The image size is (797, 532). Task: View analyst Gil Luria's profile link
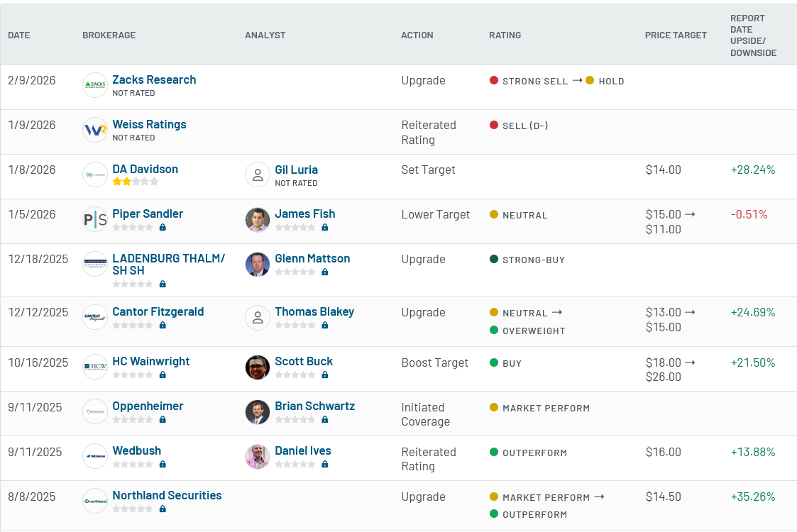[297, 170]
